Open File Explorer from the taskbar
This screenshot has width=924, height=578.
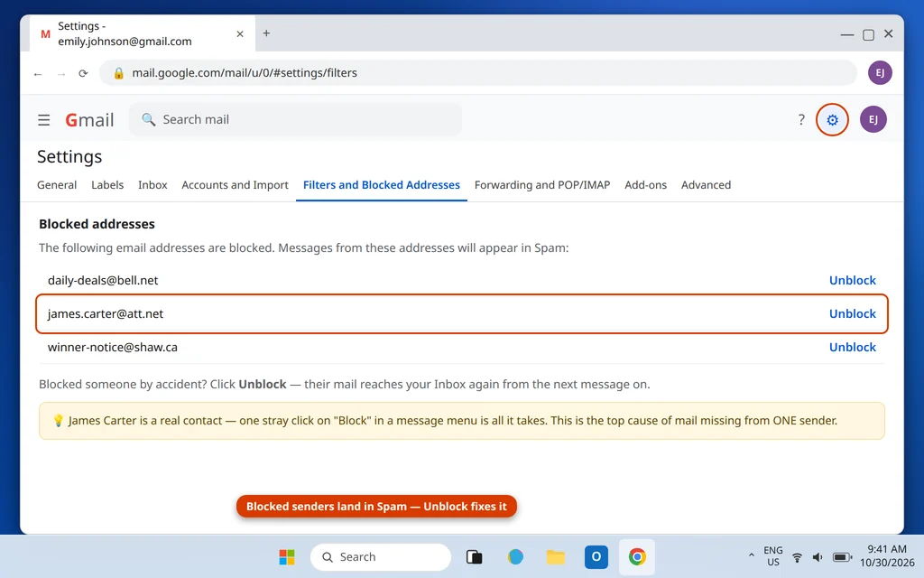coord(555,556)
